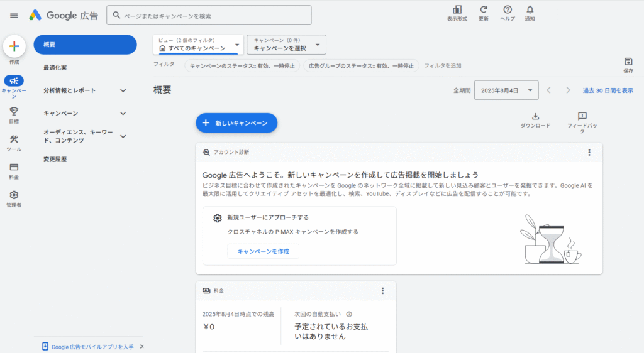644x353 pixels.
Task: Click フィルタを追加
Action: pos(442,65)
